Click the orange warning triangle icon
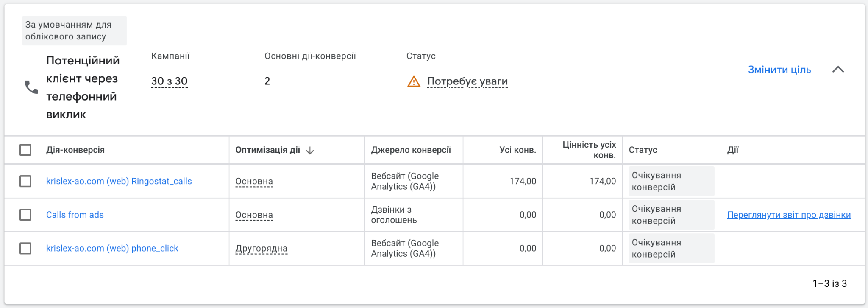868x308 pixels. 414,81
